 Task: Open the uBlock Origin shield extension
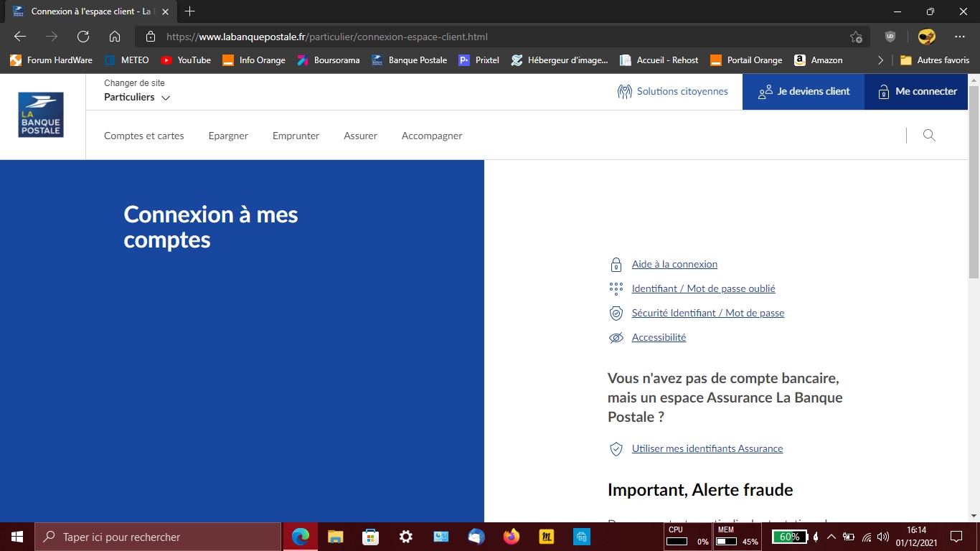click(890, 37)
